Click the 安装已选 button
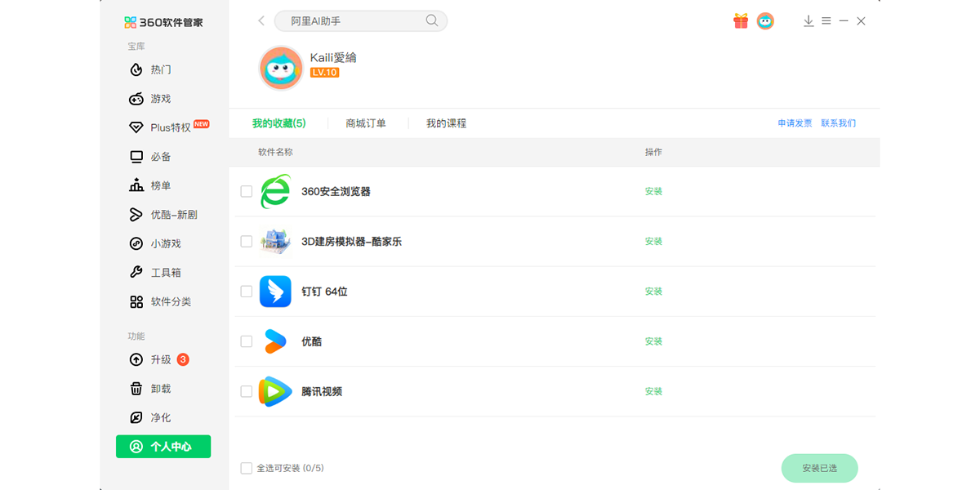 click(x=820, y=468)
